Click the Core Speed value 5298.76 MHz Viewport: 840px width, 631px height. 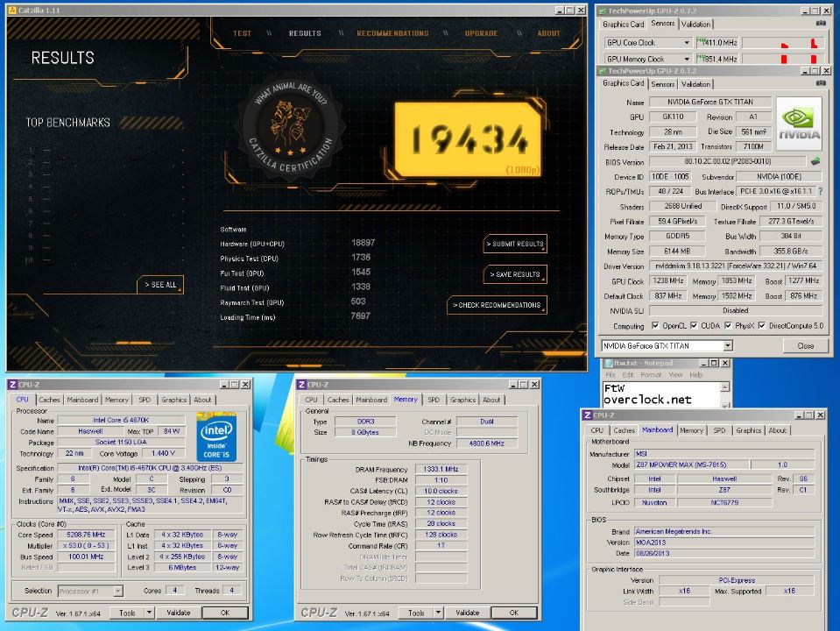[x=86, y=535]
